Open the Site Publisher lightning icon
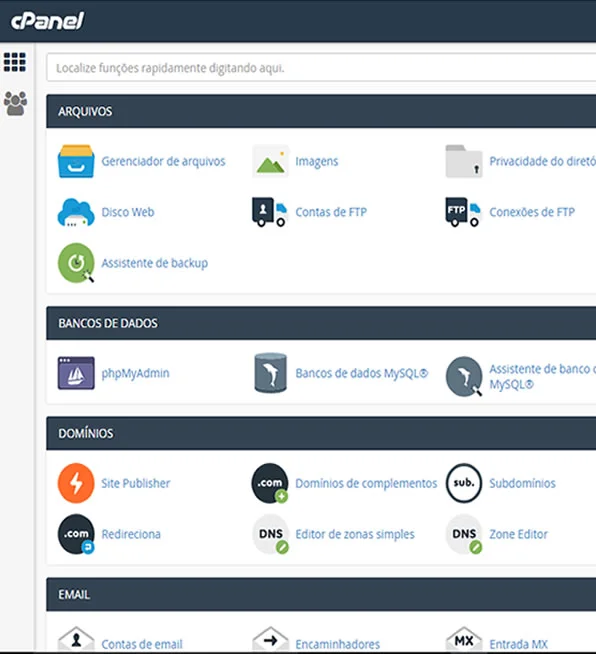Viewport: 596px width, 654px height. point(76,483)
